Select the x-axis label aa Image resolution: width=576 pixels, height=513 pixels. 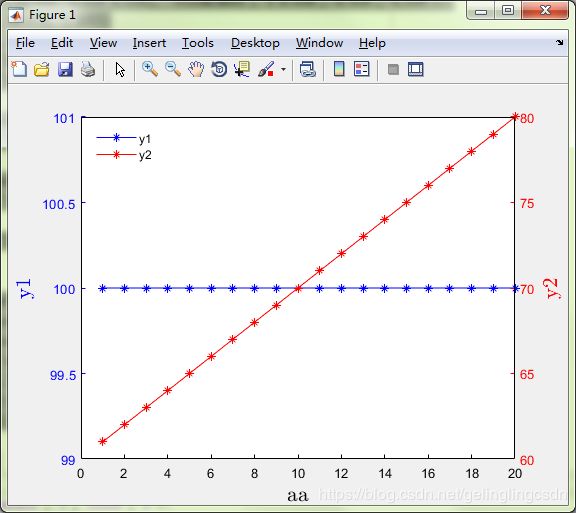[x=298, y=496]
